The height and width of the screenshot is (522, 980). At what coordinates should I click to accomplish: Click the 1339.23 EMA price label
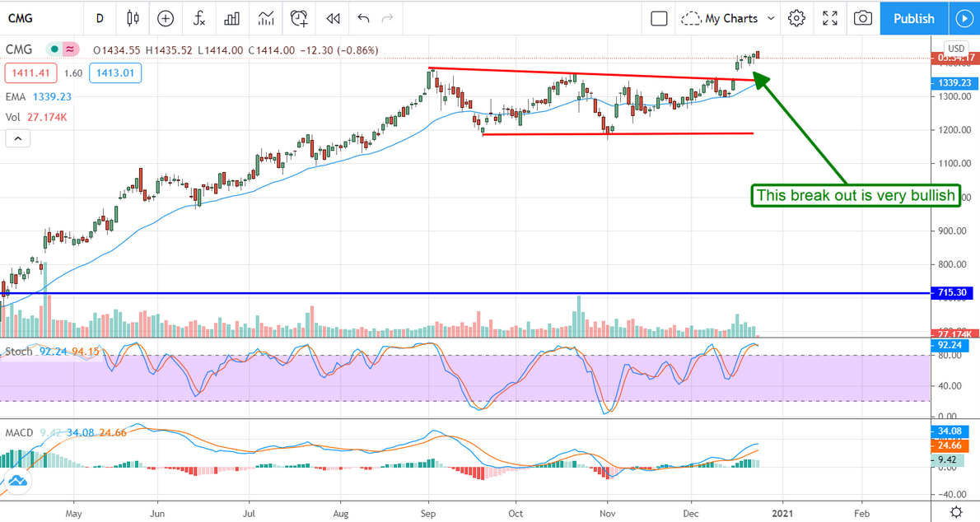point(954,83)
